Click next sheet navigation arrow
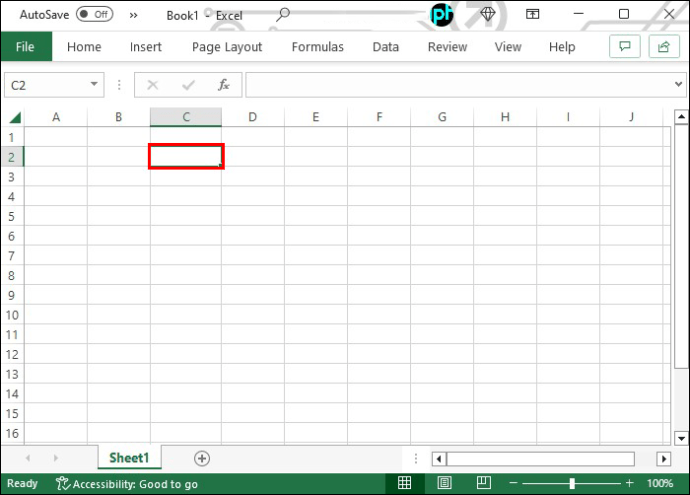The width and height of the screenshot is (690, 495). (x=55, y=458)
